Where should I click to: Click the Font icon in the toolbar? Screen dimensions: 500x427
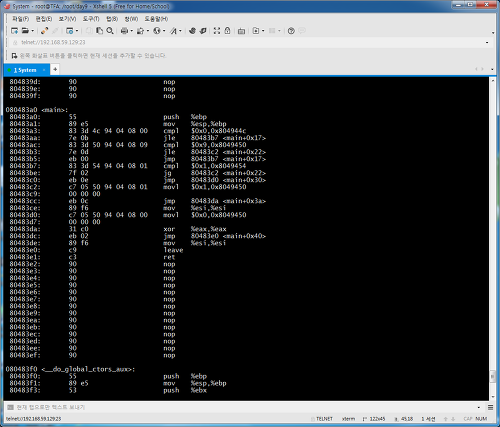[173, 31]
